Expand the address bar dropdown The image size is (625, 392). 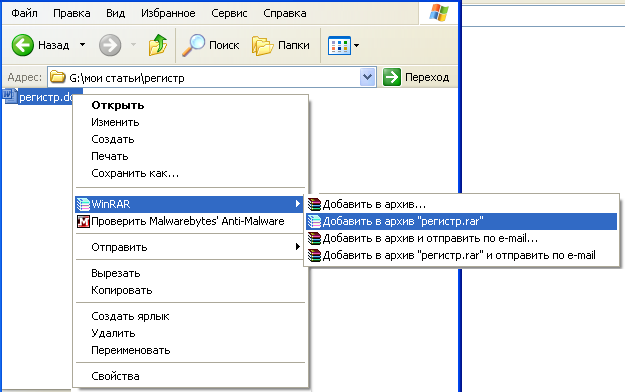[x=368, y=77]
